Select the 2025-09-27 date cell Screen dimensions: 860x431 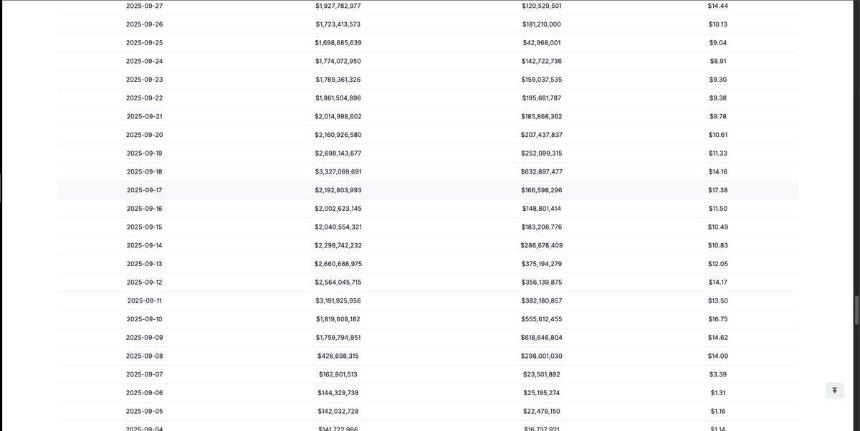[144, 6]
